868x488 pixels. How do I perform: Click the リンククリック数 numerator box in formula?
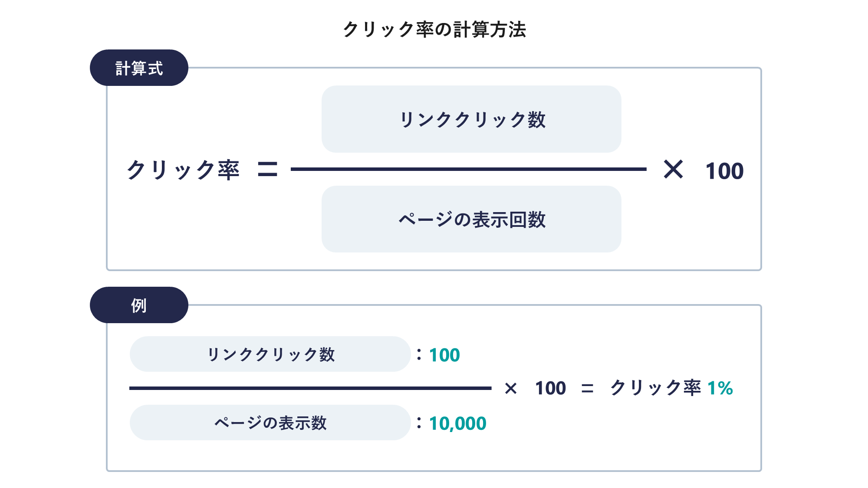[471, 119]
